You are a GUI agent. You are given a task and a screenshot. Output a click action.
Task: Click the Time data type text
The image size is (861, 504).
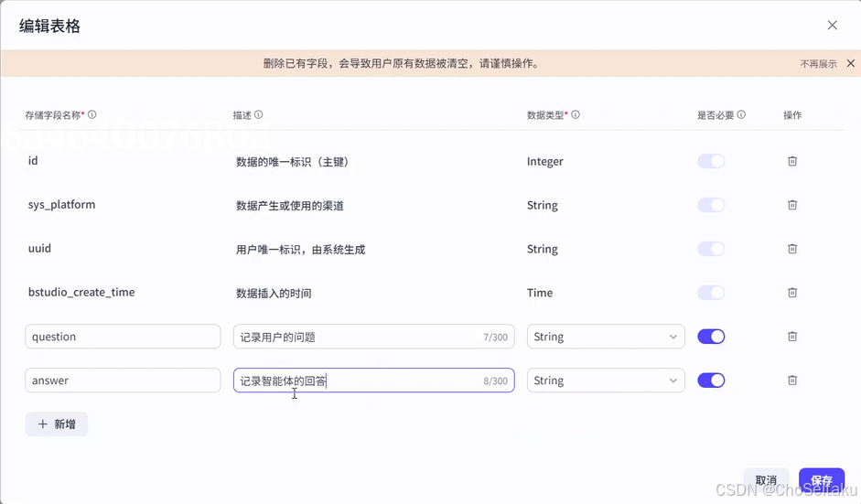(x=540, y=293)
